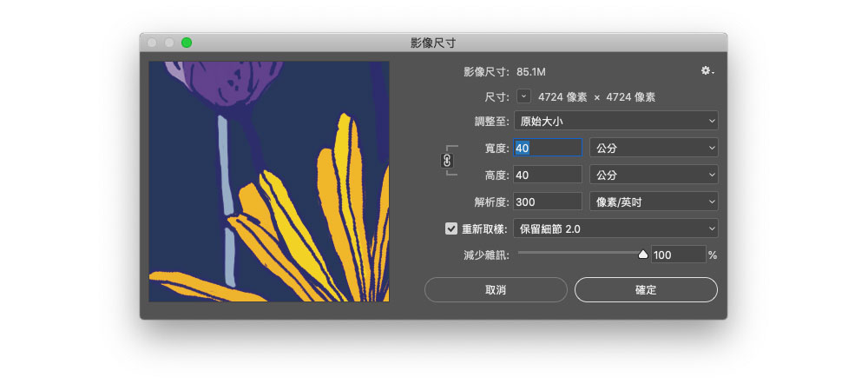Toggle the constrain proportions chain link
The image size is (868, 384).
(x=448, y=161)
